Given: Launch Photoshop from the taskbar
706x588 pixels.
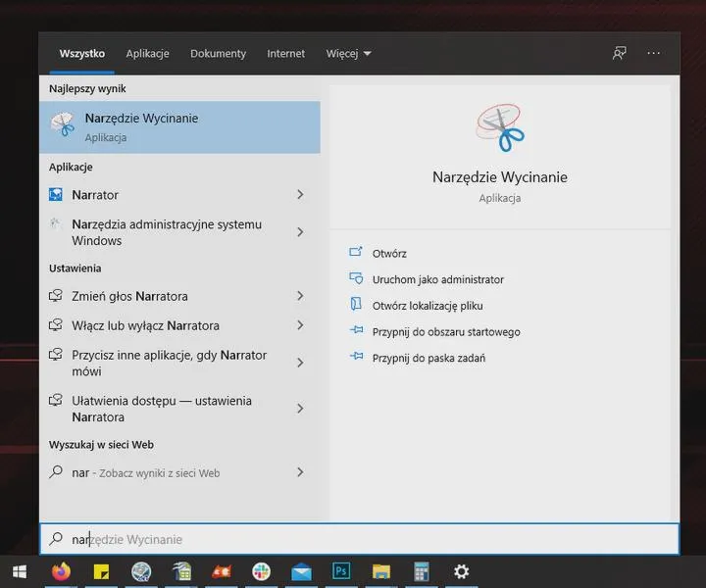Looking at the screenshot, I should coord(341,571).
